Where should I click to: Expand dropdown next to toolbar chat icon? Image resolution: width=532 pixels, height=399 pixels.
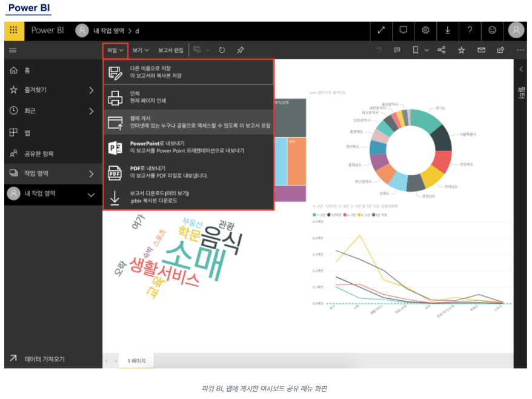click(x=208, y=50)
